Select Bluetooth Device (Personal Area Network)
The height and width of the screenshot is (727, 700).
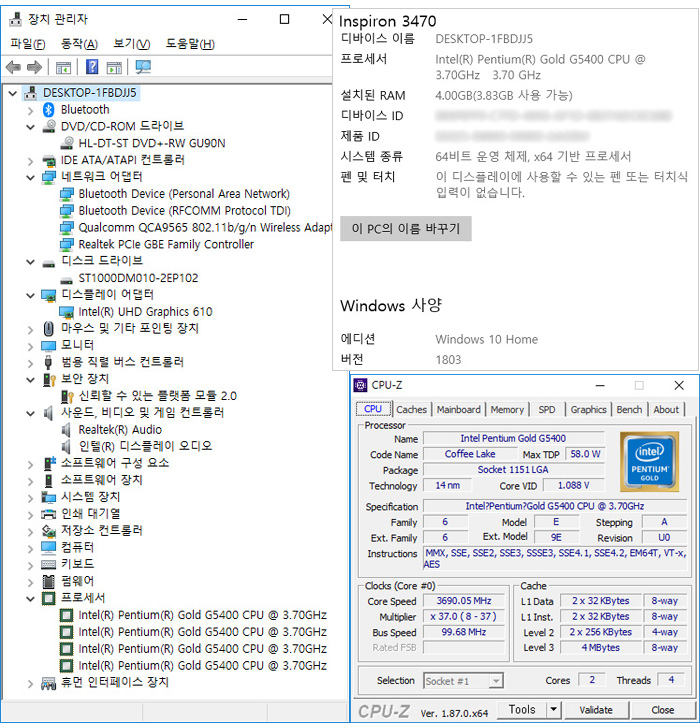[184, 194]
